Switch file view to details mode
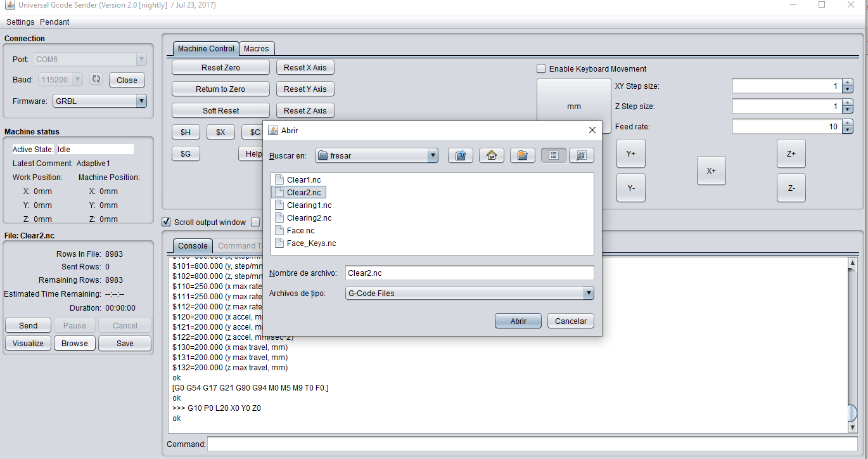Image resolution: width=868 pixels, height=459 pixels. tap(582, 155)
